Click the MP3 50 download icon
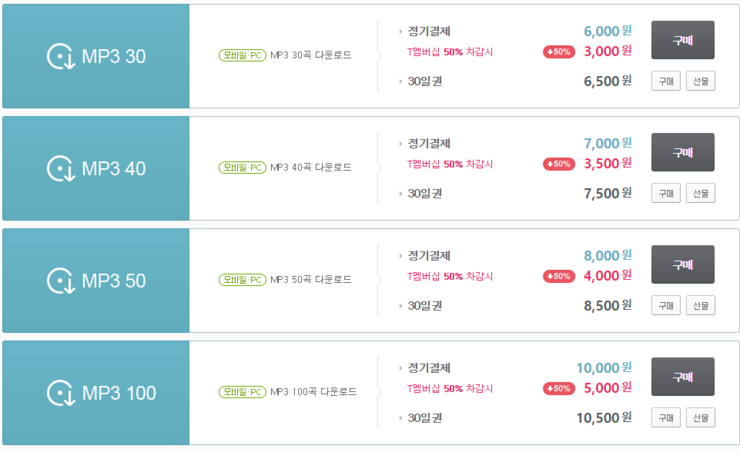This screenshot has width=740, height=452. point(61,281)
